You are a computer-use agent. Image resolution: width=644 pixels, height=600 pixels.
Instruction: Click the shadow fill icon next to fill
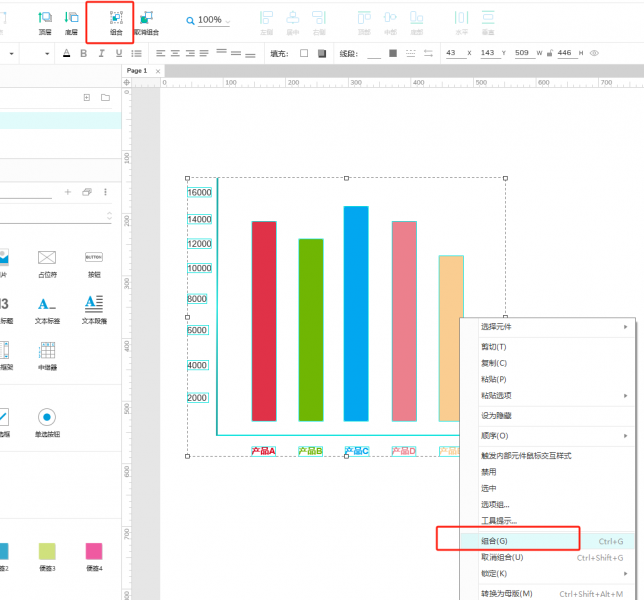click(322, 53)
